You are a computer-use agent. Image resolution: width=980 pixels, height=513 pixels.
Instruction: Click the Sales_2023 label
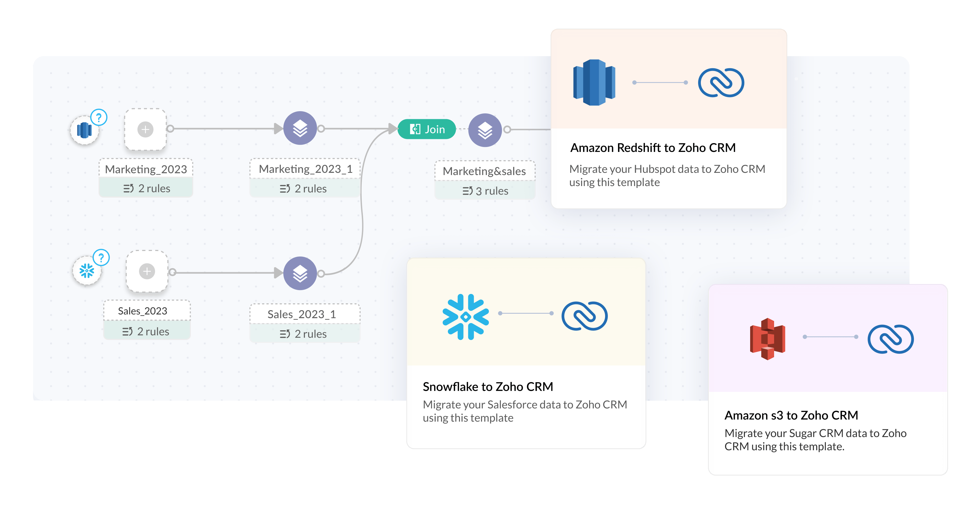(x=147, y=311)
